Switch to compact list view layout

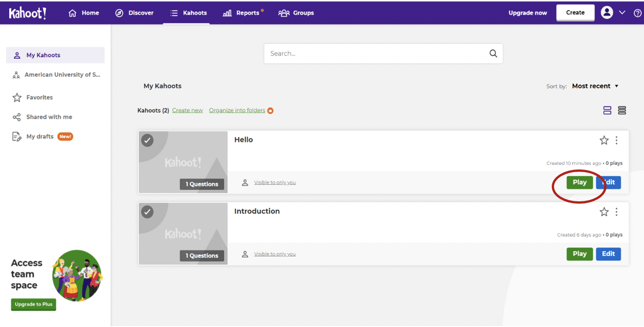(x=622, y=111)
